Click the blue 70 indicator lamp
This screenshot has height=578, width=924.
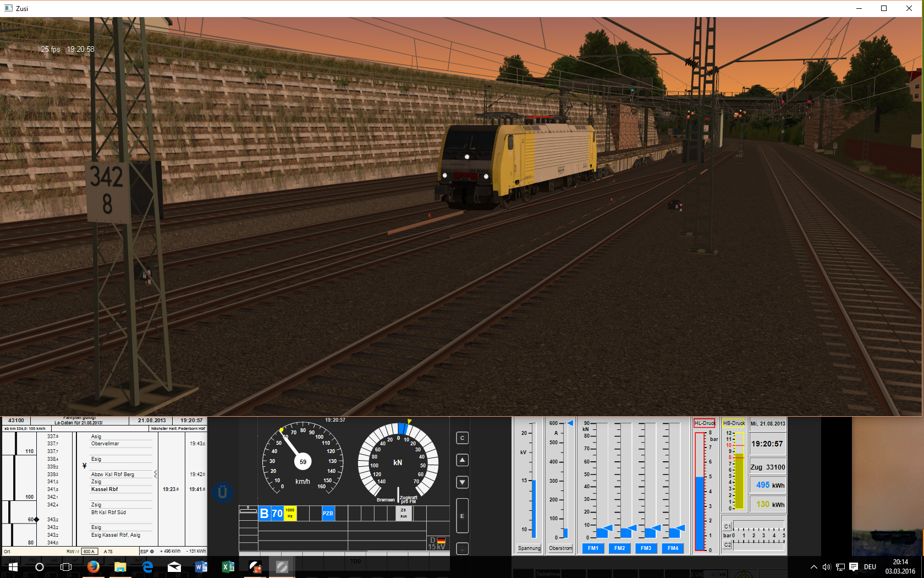[x=277, y=514]
